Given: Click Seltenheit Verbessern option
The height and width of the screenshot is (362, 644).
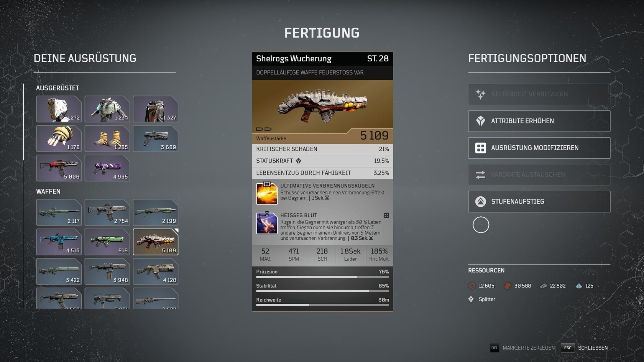Looking at the screenshot, I should pyautogui.click(x=539, y=94).
